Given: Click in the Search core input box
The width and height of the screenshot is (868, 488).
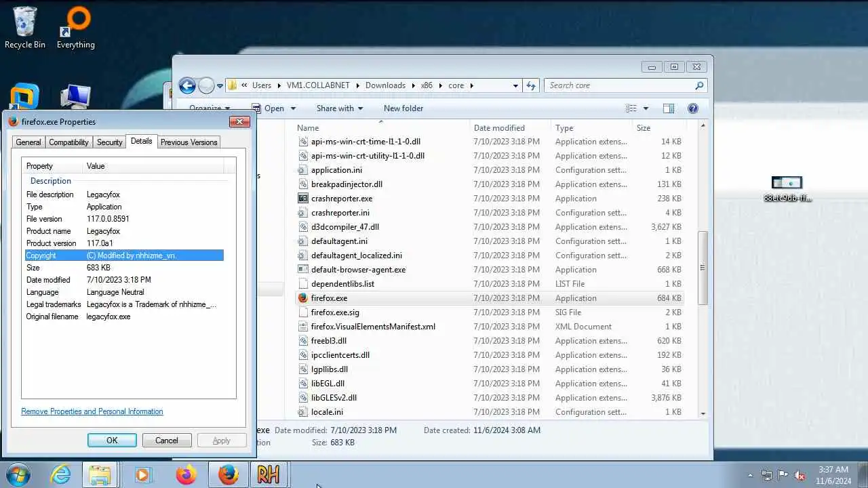Looking at the screenshot, I should 618,85.
